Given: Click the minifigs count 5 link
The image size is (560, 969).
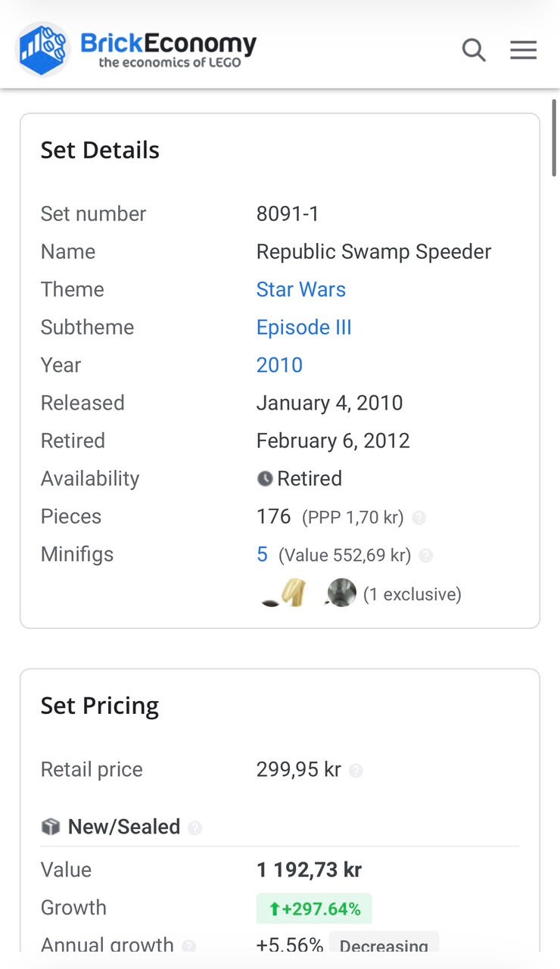Looking at the screenshot, I should 262,554.
